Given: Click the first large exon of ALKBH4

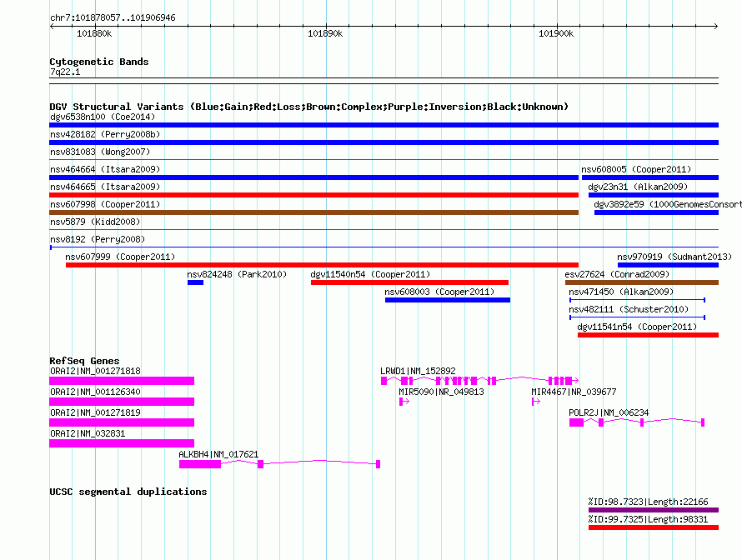Looking at the screenshot, I should click(x=200, y=464).
